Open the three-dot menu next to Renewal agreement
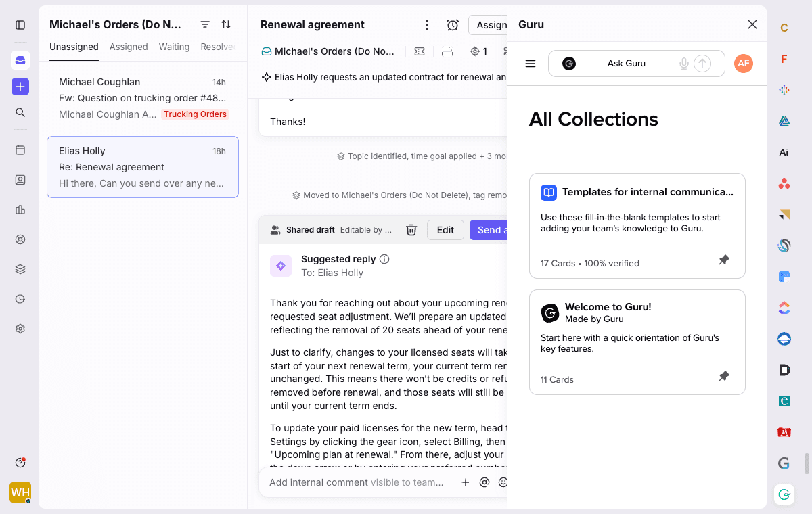Viewport: 812px width, 514px height. click(427, 24)
